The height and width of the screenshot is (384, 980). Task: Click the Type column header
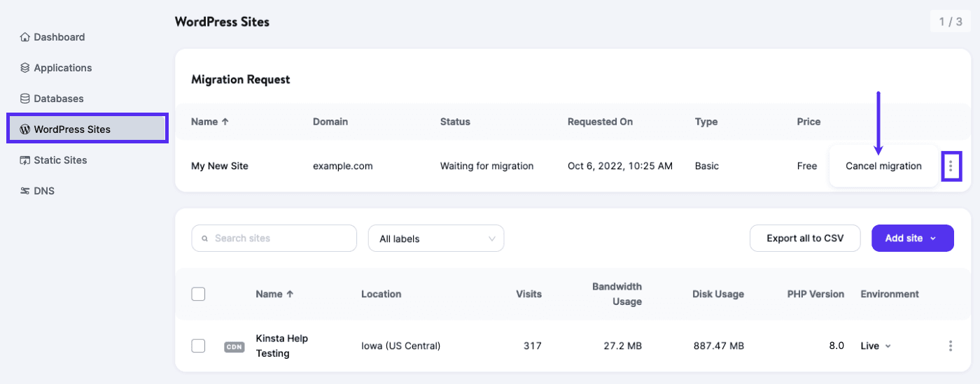click(x=706, y=122)
